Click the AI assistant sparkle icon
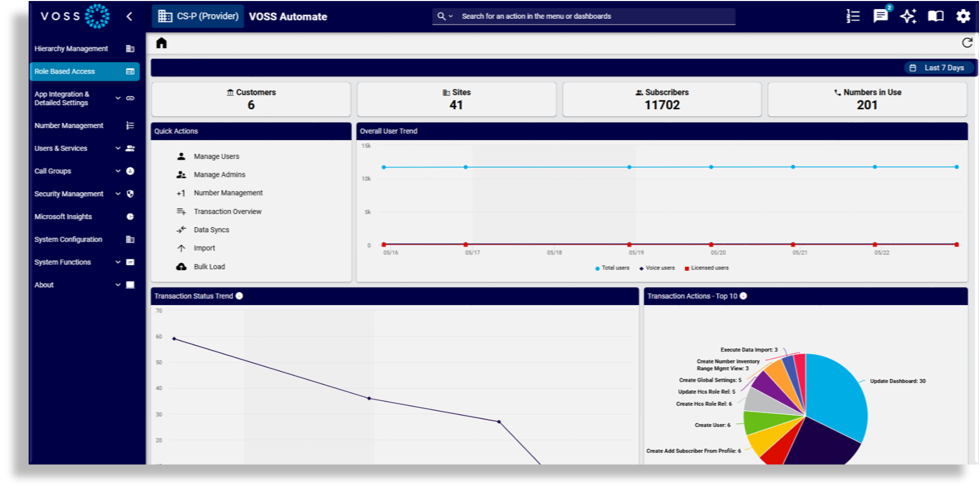The width and height of the screenshot is (980, 490). coord(908,16)
